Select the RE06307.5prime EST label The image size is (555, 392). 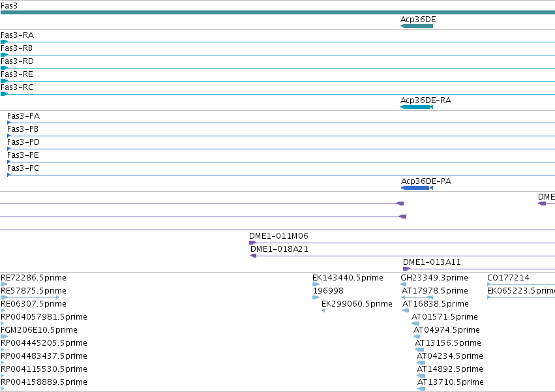(x=33, y=304)
